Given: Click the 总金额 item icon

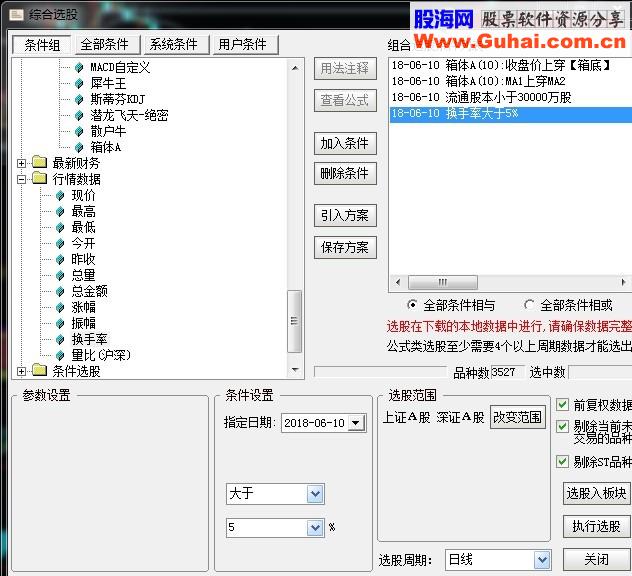Looking at the screenshot, I should coord(60,291).
